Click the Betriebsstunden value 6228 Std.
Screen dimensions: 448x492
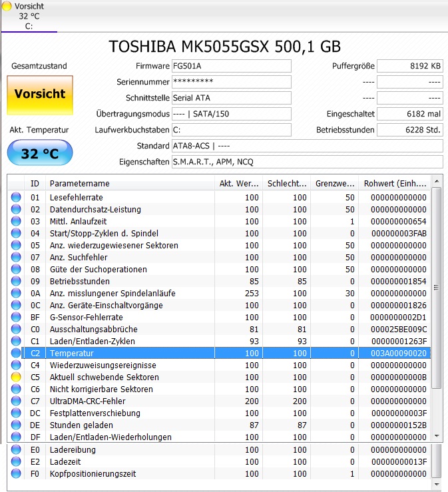tap(410, 130)
